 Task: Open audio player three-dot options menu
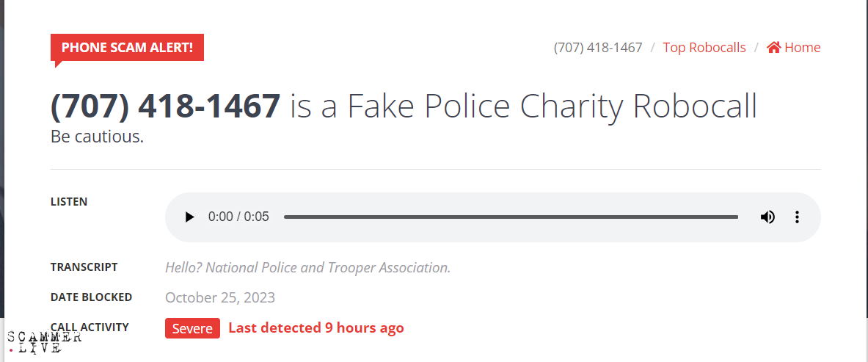point(797,217)
